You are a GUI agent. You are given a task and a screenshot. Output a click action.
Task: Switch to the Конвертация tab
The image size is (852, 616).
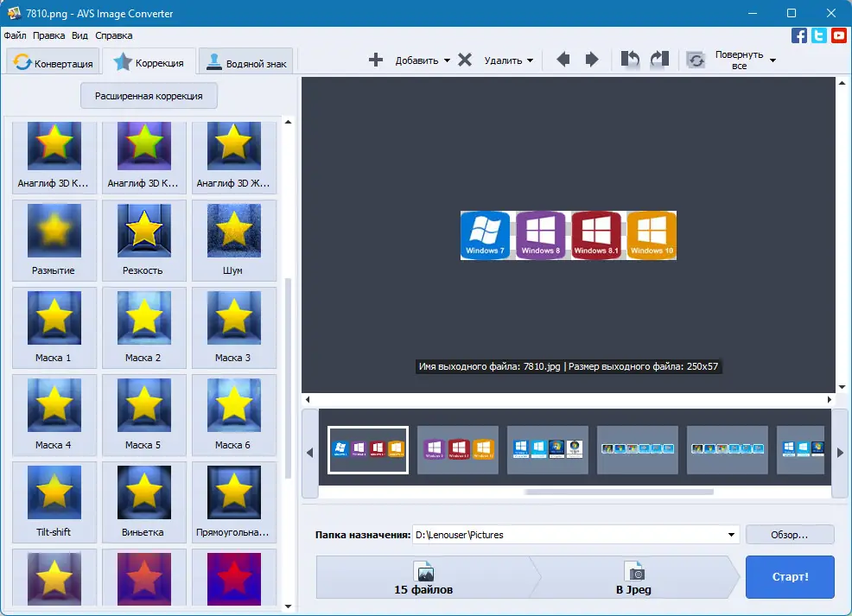coord(54,62)
